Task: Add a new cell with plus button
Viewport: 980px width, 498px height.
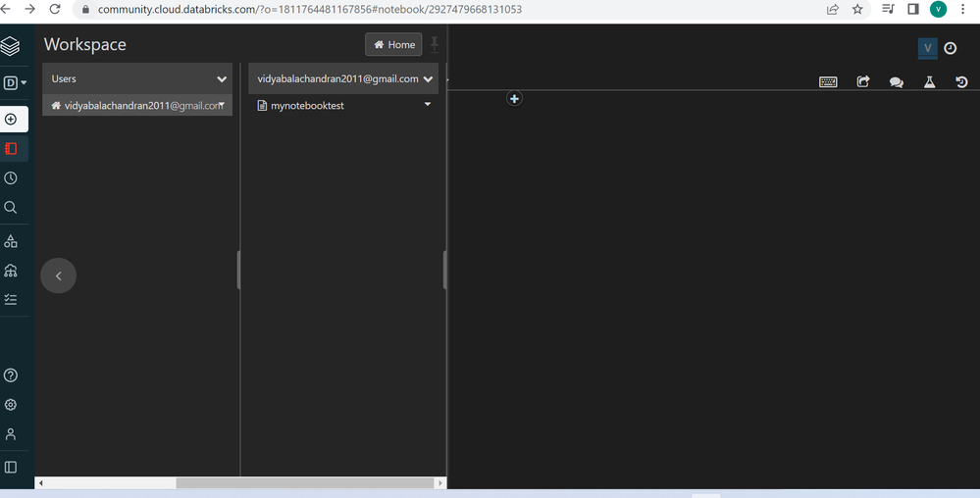Action: pyautogui.click(x=514, y=98)
